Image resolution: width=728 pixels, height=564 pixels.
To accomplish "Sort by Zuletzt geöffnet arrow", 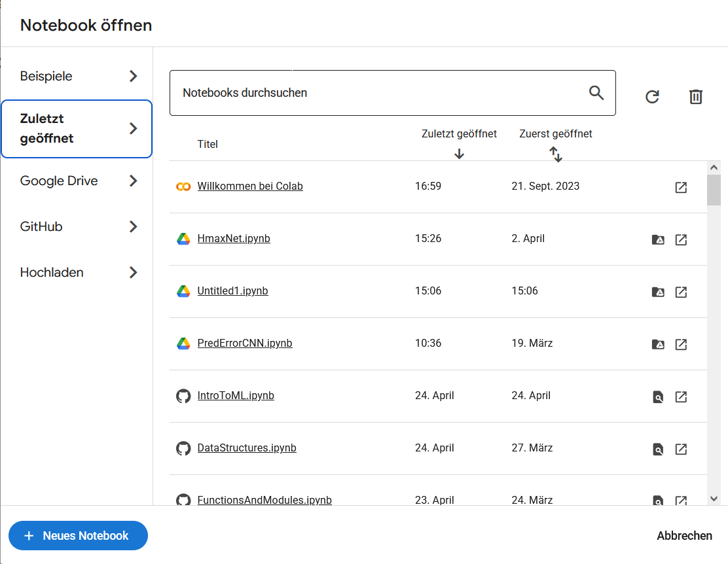I will pyautogui.click(x=459, y=154).
